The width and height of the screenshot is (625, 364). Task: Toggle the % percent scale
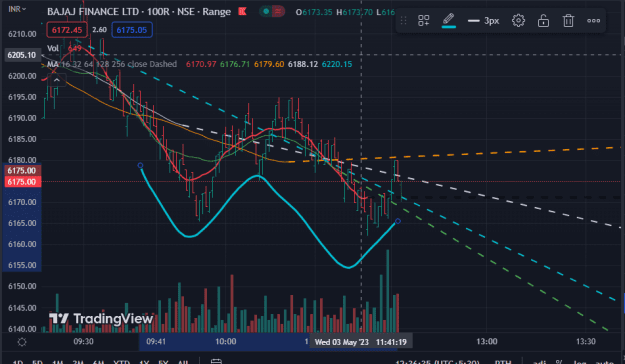point(558,362)
